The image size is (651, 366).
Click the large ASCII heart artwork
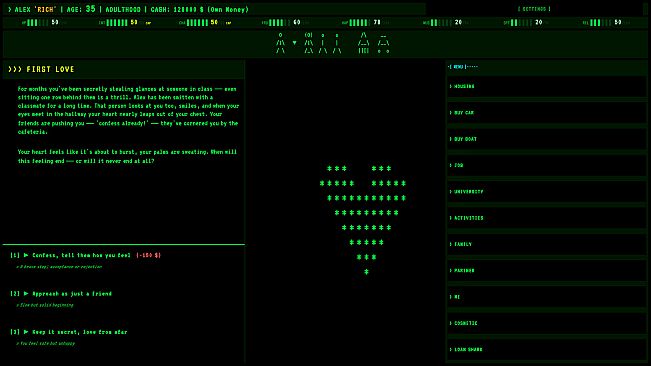point(363,220)
